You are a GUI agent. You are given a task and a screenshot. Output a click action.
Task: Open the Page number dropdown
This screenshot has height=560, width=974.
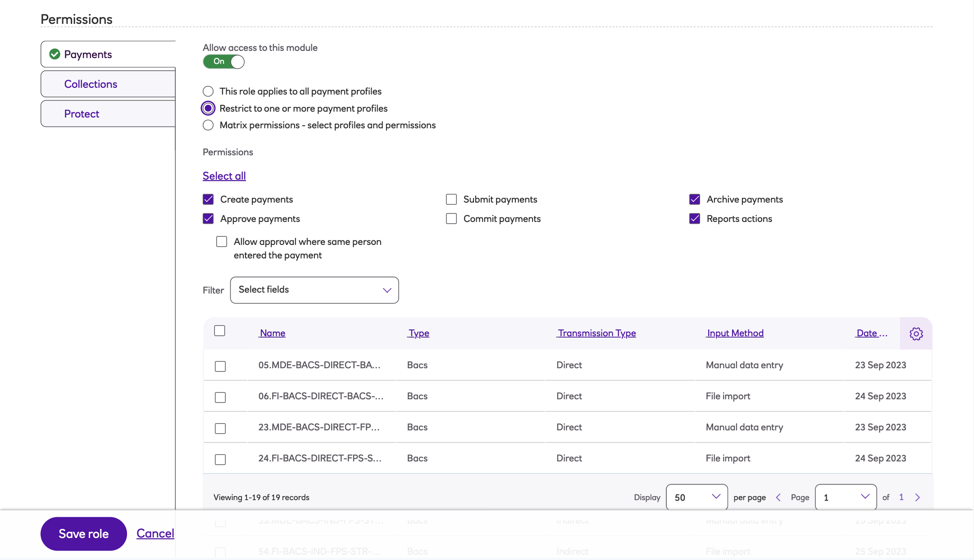846,497
